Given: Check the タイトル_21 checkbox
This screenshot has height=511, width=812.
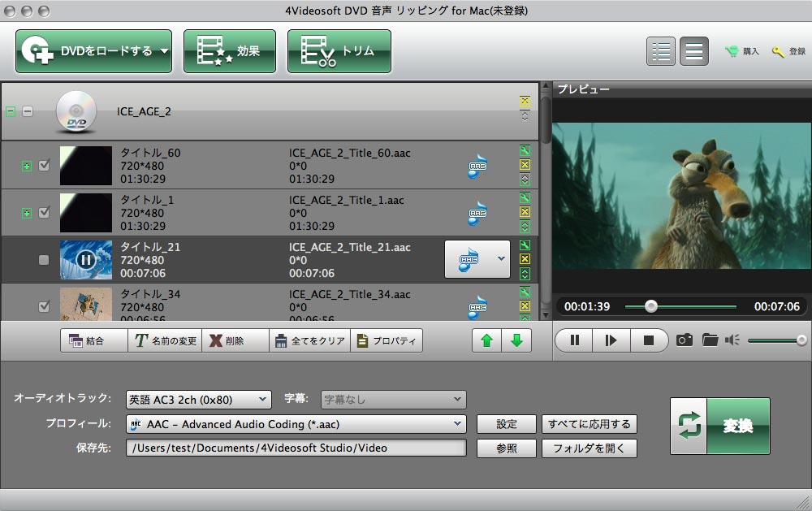Looking at the screenshot, I should tap(44, 260).
